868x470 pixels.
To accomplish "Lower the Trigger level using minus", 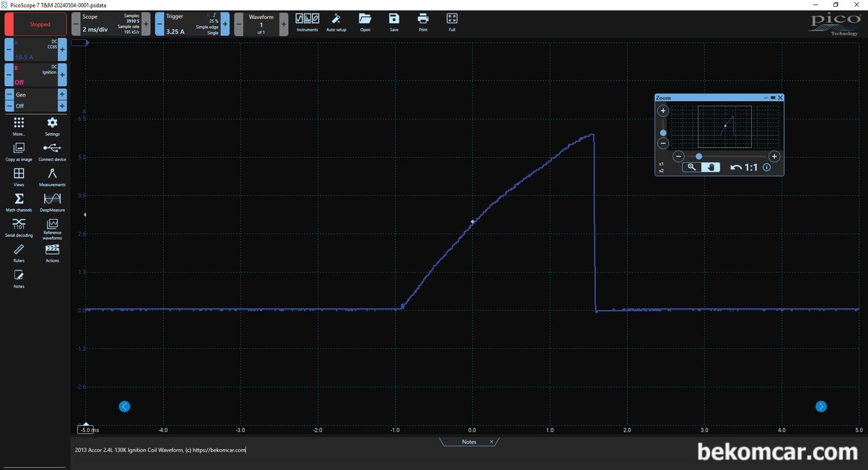I will click(159, 24).
